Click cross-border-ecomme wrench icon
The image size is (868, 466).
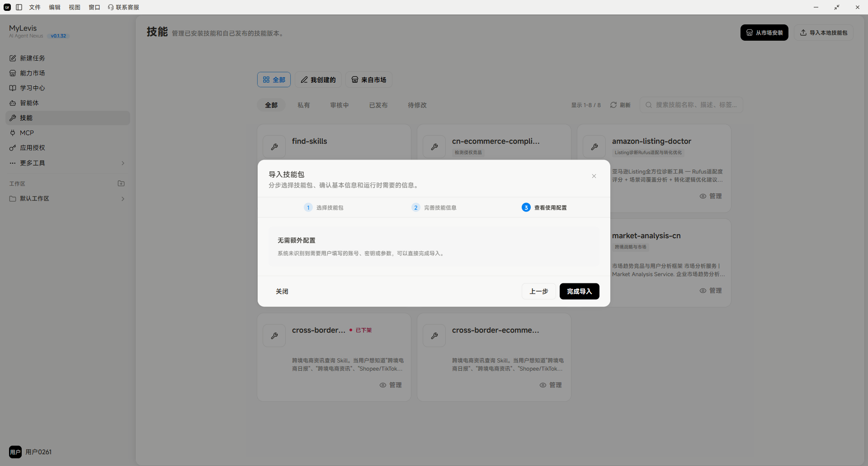[434, 336]
